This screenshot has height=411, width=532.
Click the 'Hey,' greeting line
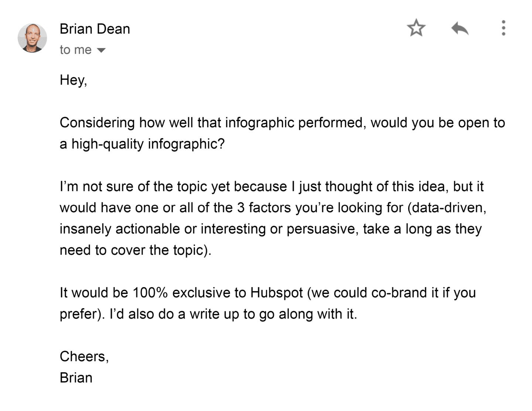click(73, 80)
